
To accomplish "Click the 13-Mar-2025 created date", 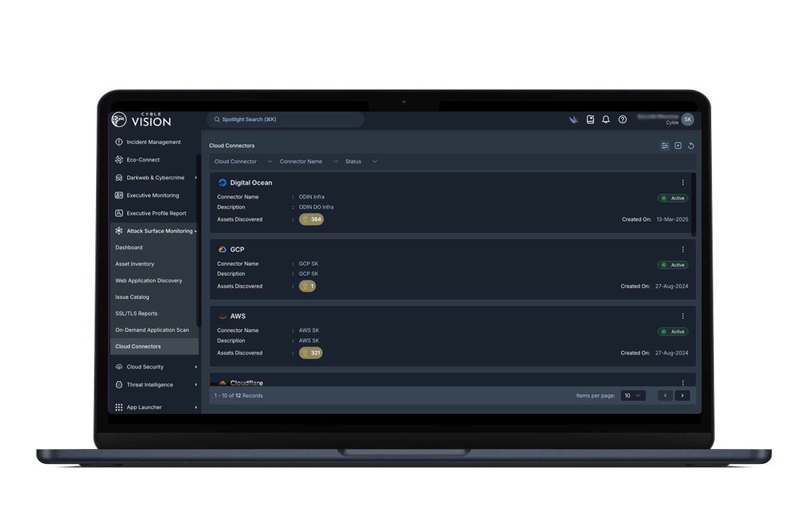I will click(672, 220).
